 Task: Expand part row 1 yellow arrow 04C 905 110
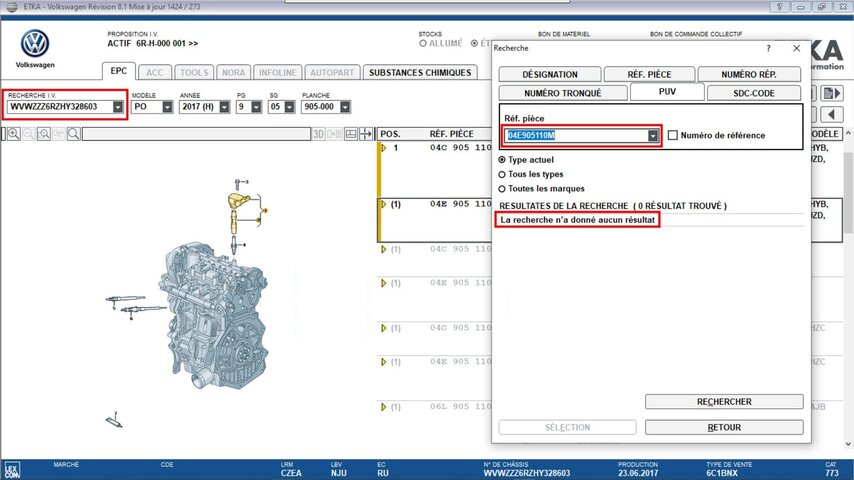(x=383, y=148)
